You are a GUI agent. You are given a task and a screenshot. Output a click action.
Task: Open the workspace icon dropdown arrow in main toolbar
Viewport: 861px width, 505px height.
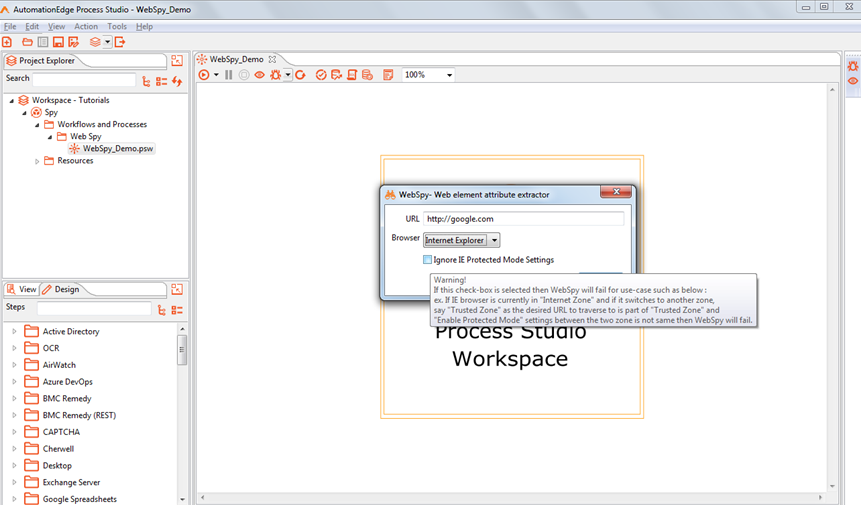[x=108, y=42]
